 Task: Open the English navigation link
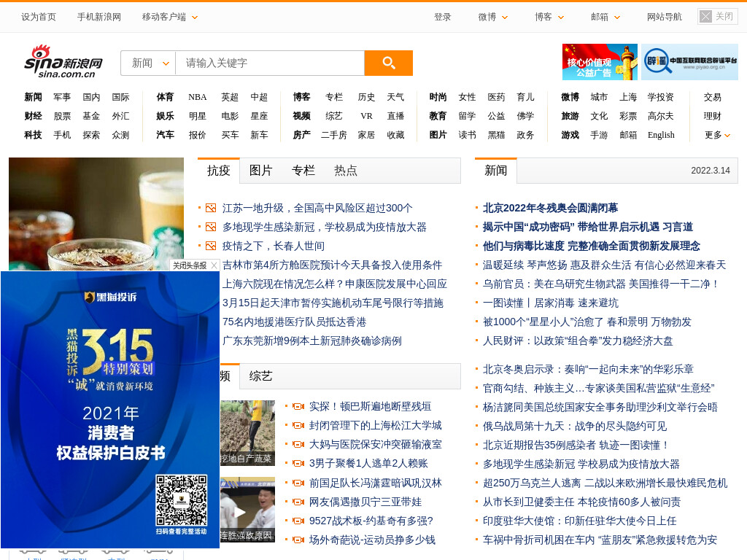(661, 135)
